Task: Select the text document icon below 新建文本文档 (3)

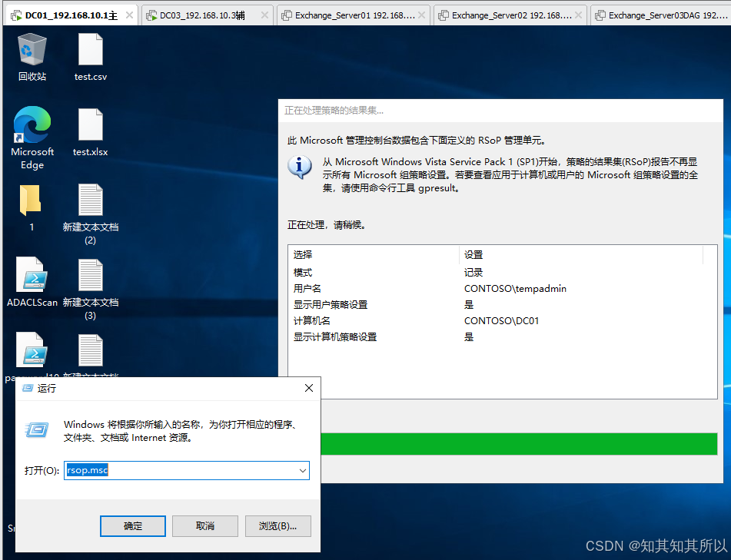Action: tap(91, 350)
